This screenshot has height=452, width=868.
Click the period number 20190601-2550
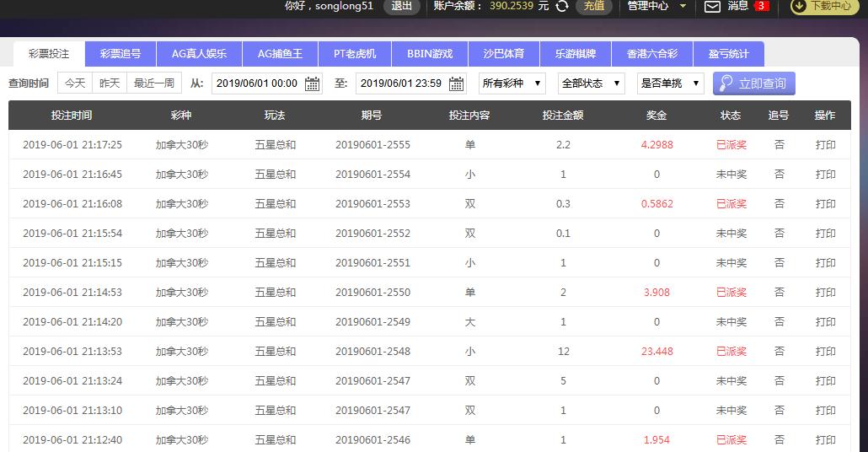[x=372, y=293]
